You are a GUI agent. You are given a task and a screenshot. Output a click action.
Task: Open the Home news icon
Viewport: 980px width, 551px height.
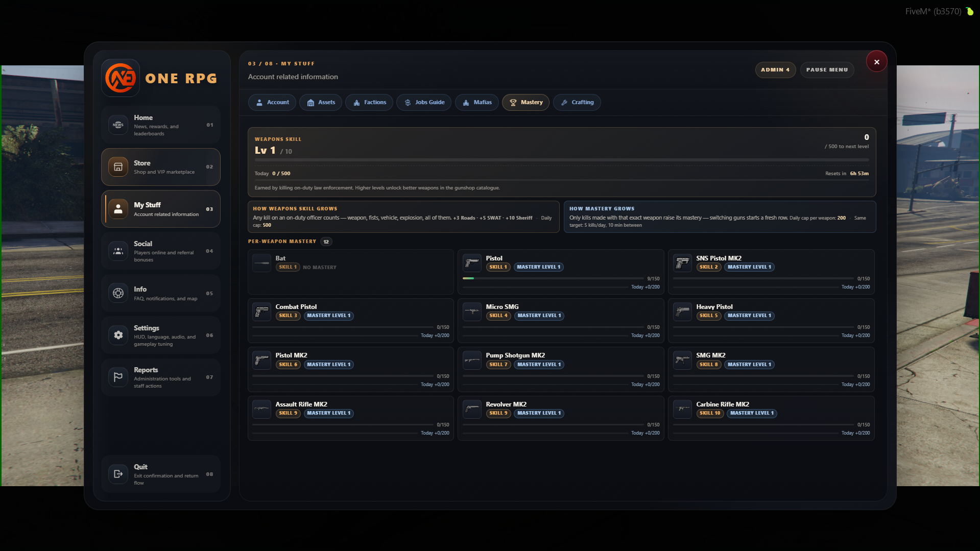coord(118,125)
